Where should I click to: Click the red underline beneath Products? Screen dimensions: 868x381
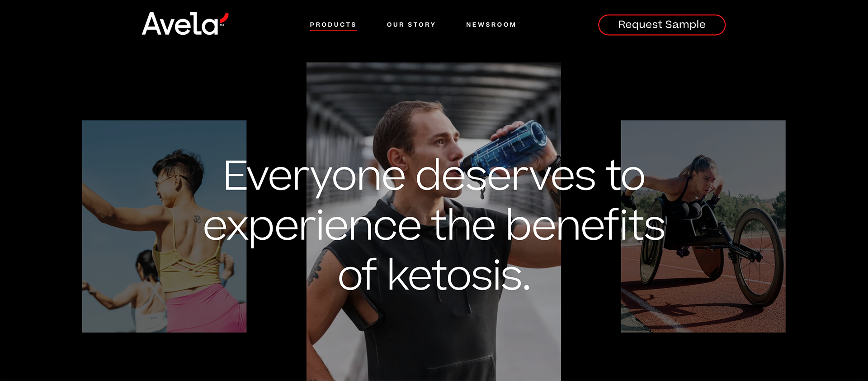coord(333,30)
